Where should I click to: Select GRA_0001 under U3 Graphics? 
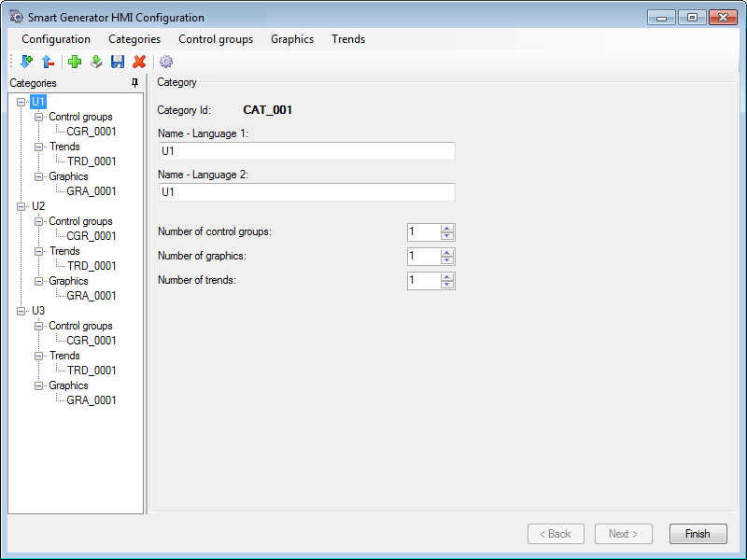(x=92, y=400)
